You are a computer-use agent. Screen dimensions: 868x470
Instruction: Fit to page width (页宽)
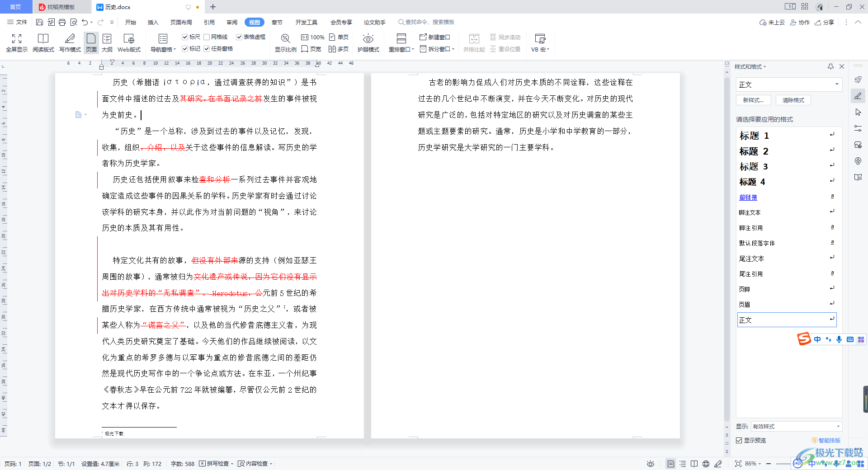click(x=311, y=49)
